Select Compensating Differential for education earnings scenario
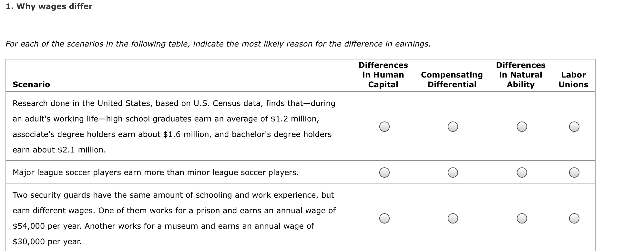This screenshot has width=644, height=251. pos(454,127)
